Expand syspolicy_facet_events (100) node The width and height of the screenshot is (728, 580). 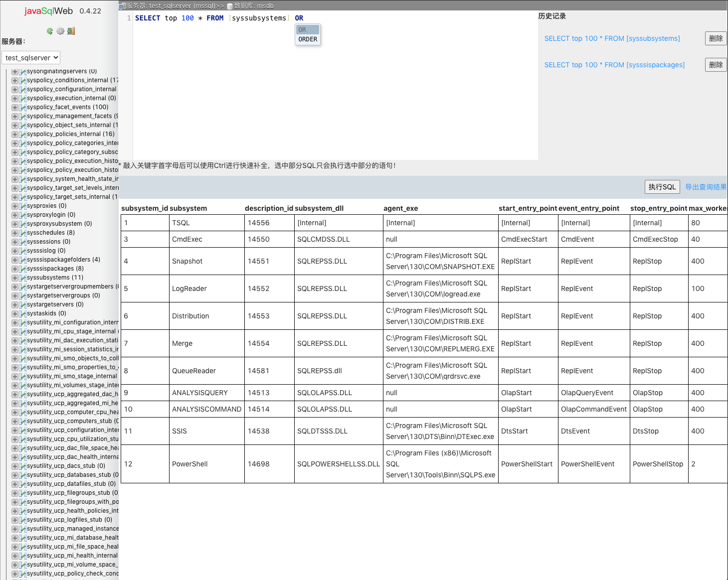point(15,108)
